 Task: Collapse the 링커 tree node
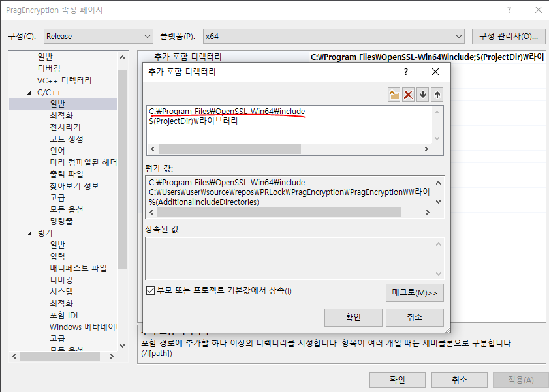click(x=30, y=234)
